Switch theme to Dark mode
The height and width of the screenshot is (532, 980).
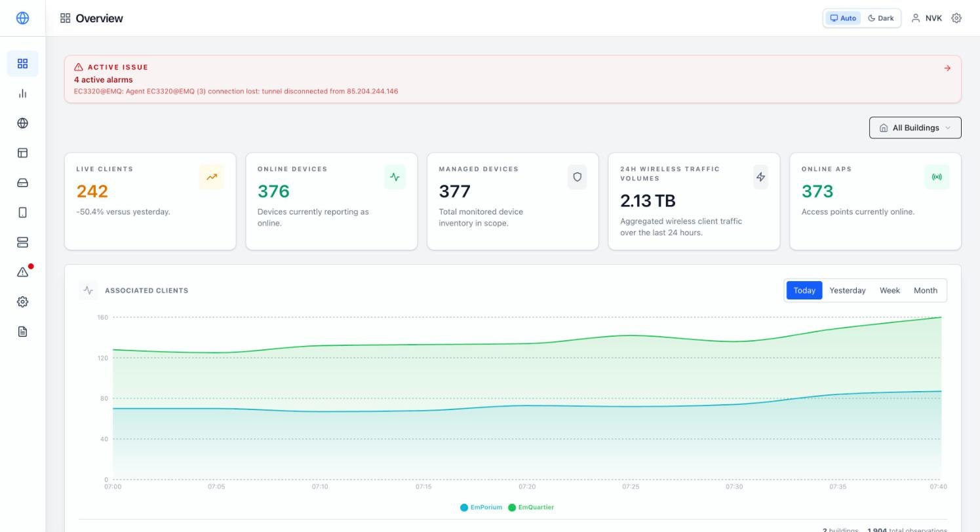tap(880, 18)
